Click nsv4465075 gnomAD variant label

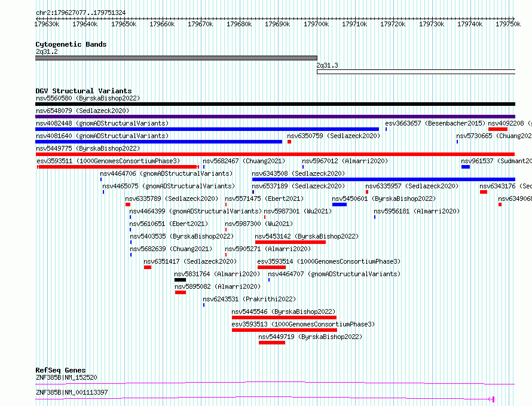169,186
